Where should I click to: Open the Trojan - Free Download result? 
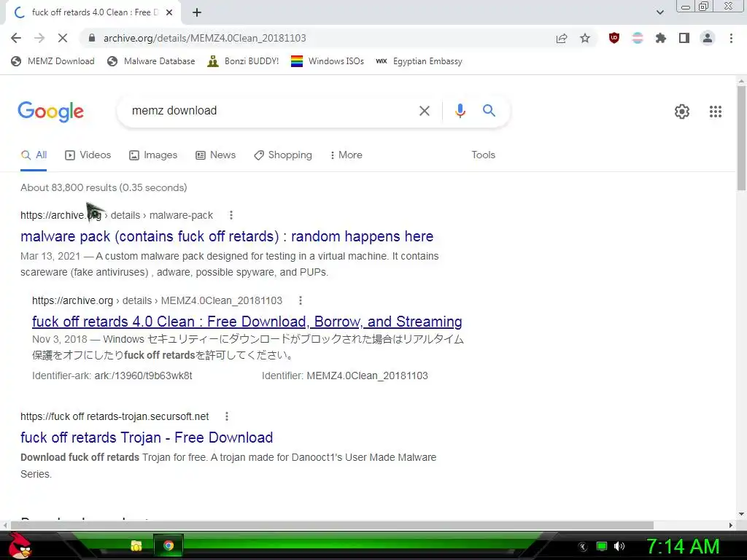pyautogui.click(x=147, y=437)
